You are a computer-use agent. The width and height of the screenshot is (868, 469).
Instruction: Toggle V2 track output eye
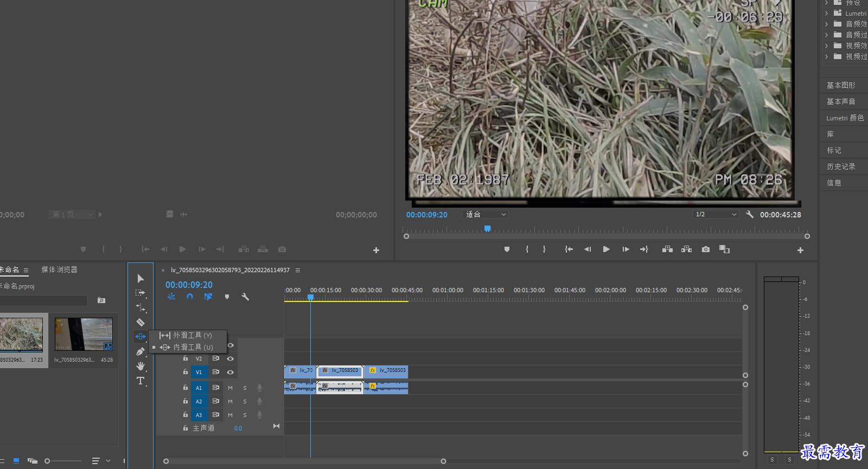[x=230, y=358]
